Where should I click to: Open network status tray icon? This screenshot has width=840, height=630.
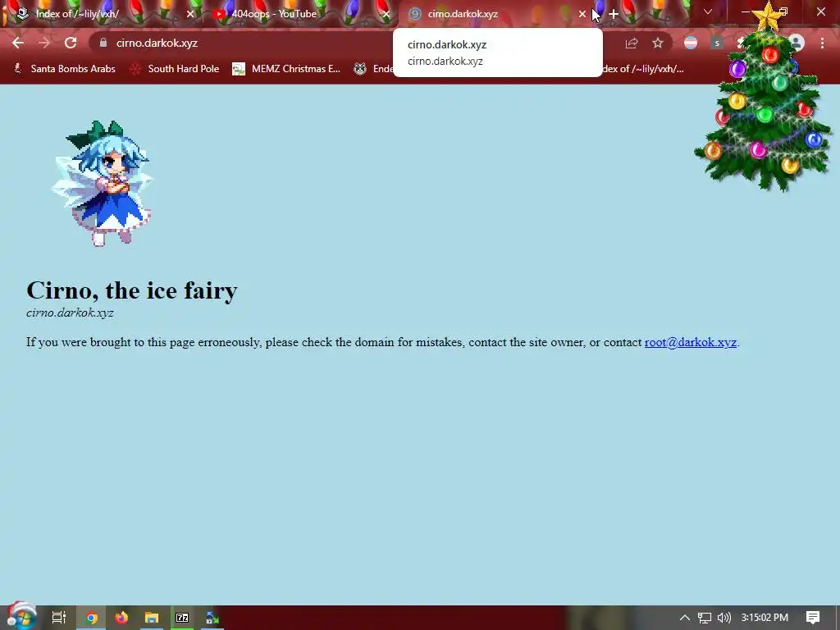pyautogui.click(x=705, y=618)
